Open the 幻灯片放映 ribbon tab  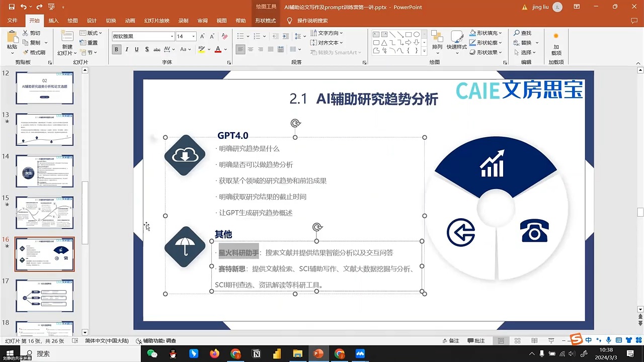click(x=156, y=21)
